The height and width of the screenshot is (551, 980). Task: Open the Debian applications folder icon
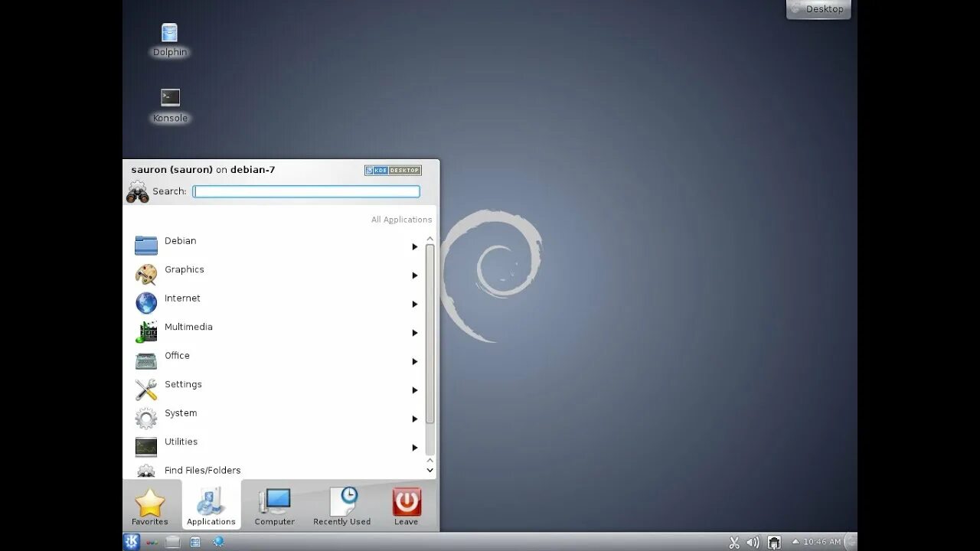coord(146,246)
